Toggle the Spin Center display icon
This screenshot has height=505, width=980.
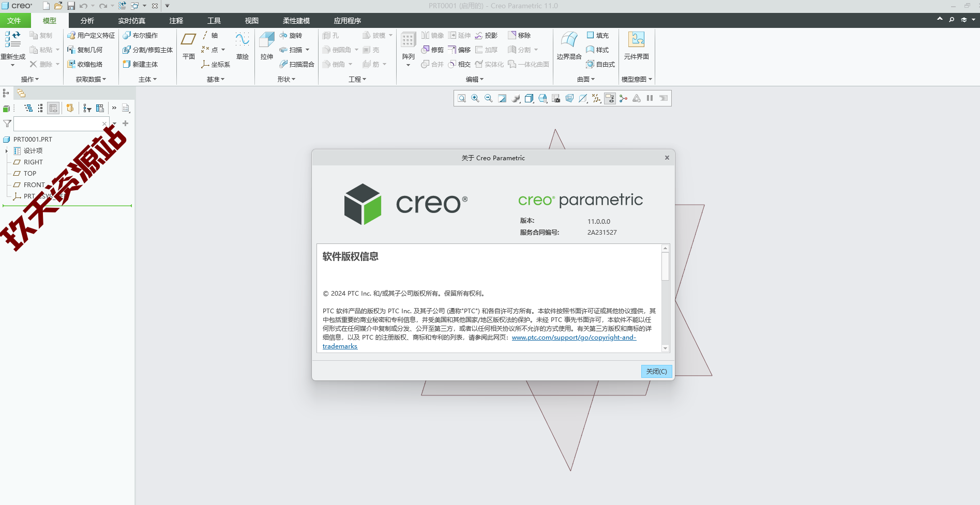pyautogui.click(x=623, y=98)
